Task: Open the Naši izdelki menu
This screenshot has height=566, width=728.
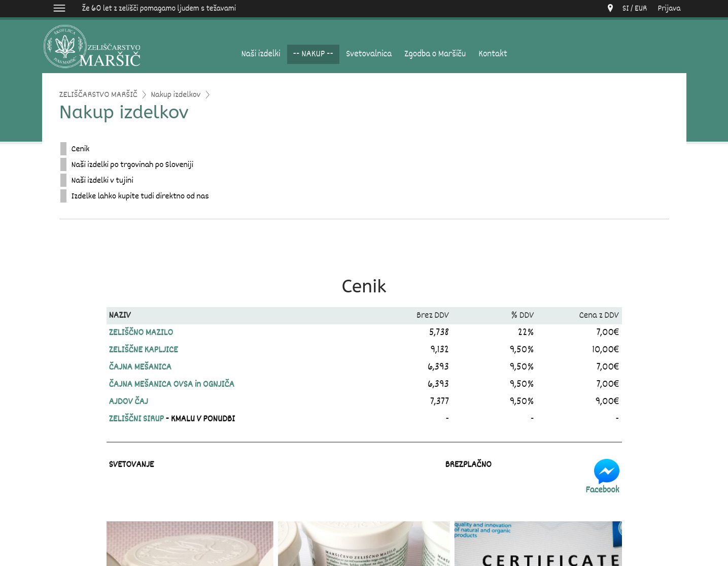Action: tap(261, 54)
